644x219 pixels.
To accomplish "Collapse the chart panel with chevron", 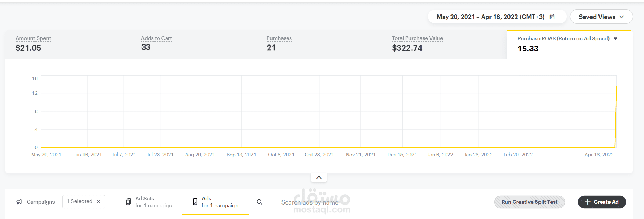I will coord(319,178).
